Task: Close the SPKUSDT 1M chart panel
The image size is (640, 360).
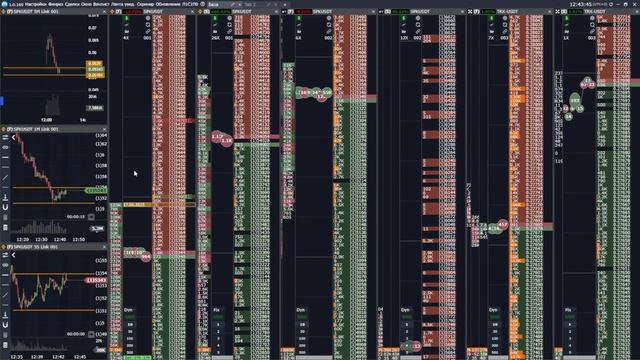Action: [x=104, y=129]
